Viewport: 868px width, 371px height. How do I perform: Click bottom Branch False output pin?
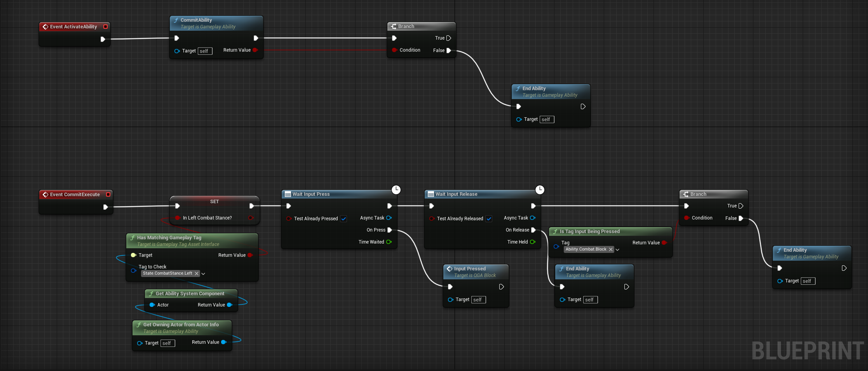741,218
